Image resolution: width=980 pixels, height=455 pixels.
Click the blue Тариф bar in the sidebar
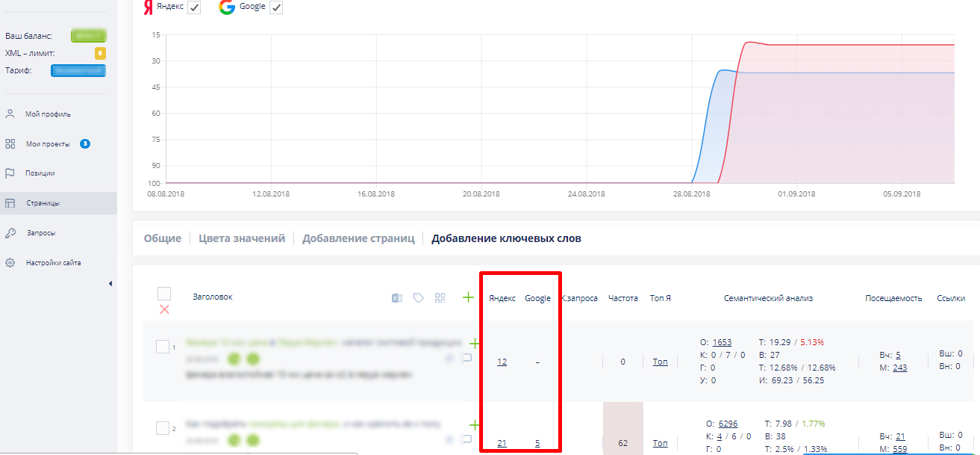[78, 71]
